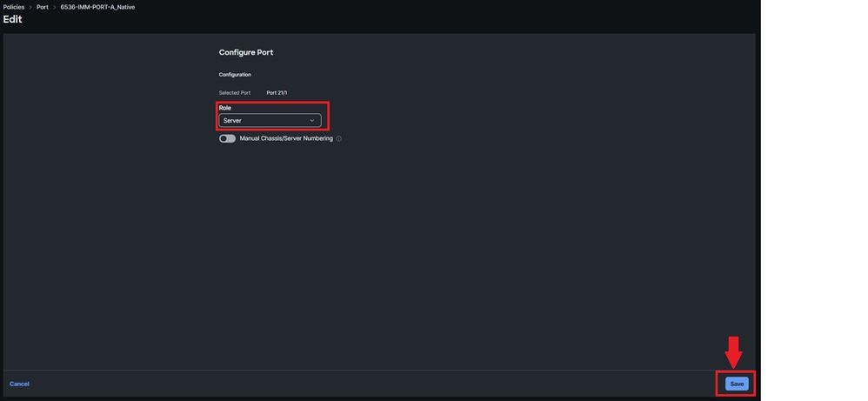Click the chevron arrow inside the Role field
The width and height of the screenshot is (868, 401).
click(x=311, y=120)
